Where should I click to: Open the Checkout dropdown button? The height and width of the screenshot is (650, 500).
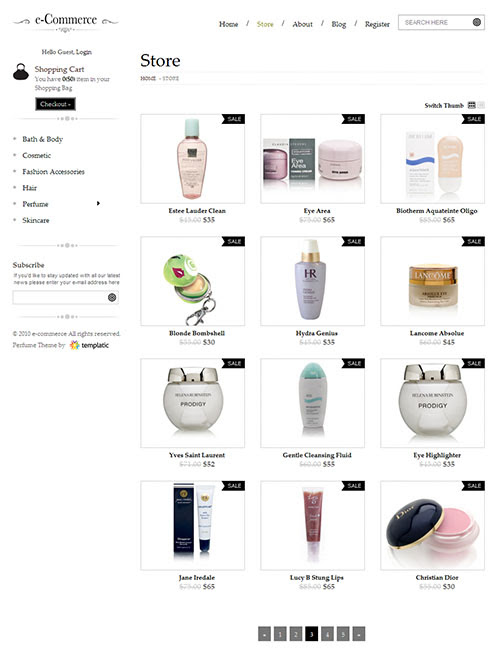(x=56, y=104)
